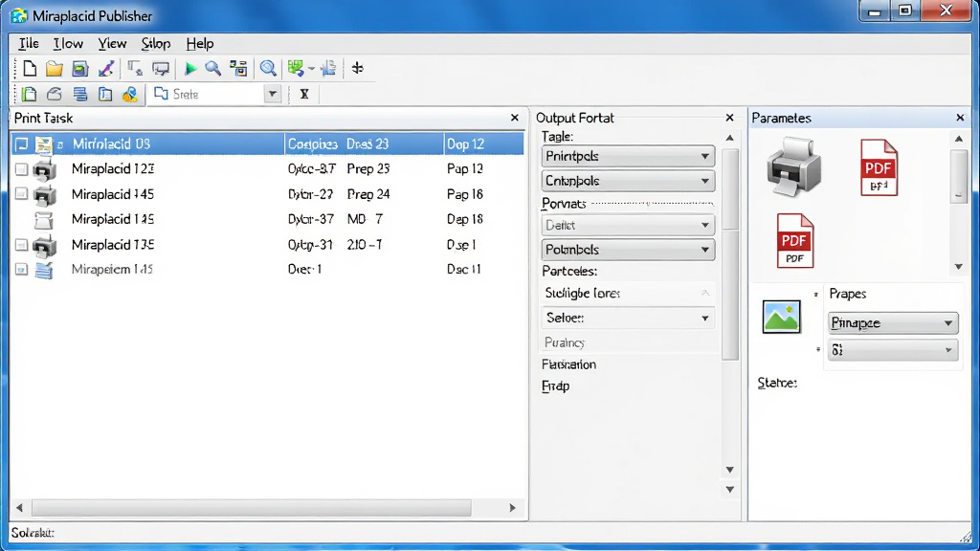Click the save image disk icon

pyautogui.click(x=80, y=68)
